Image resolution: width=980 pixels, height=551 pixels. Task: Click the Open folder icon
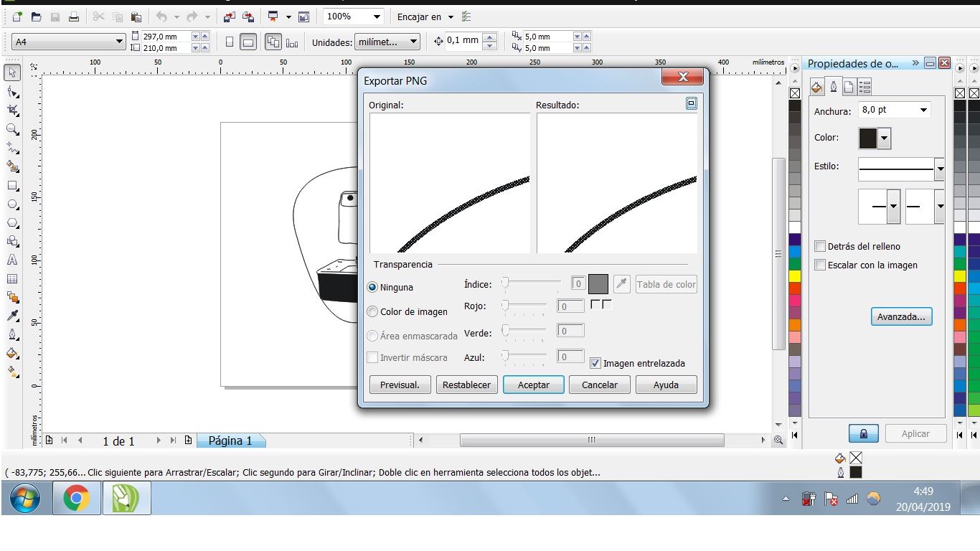click(36, 17)
